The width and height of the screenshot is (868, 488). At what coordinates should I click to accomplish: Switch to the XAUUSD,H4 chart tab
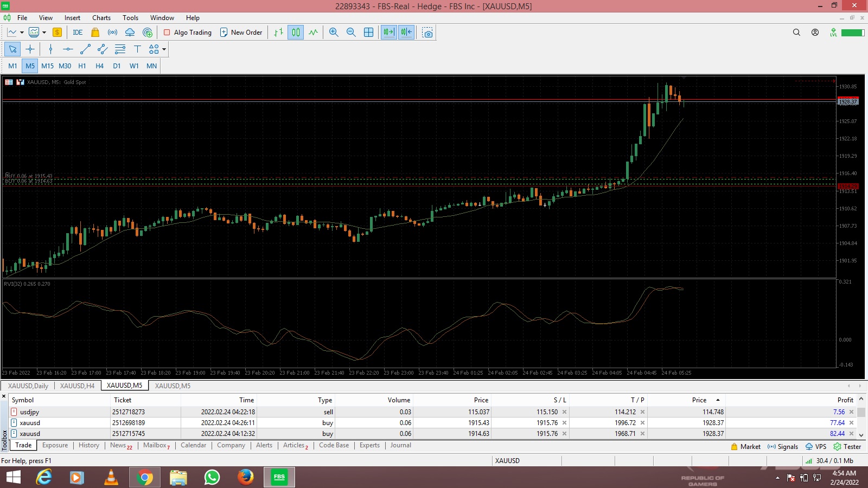(77, 386)
